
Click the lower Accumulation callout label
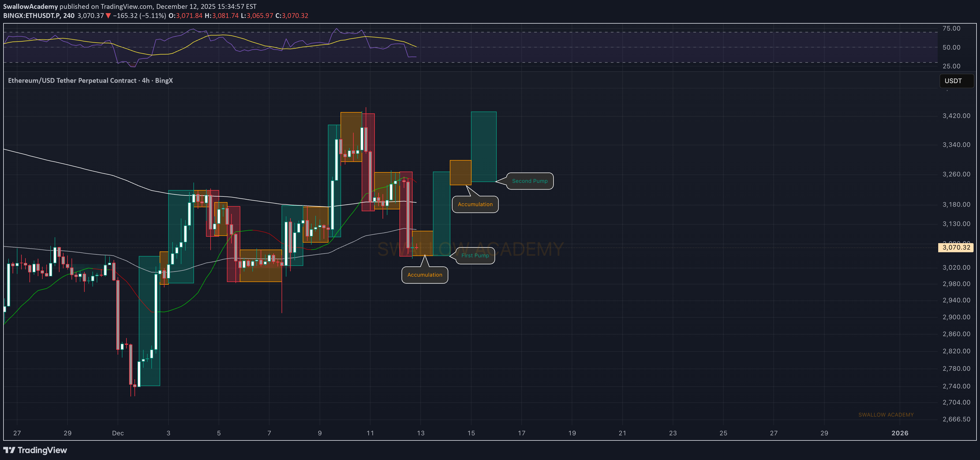[x=425, y=275]
